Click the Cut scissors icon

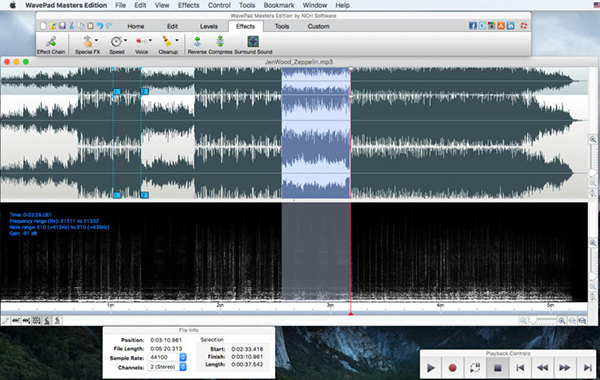click(72, 26)
